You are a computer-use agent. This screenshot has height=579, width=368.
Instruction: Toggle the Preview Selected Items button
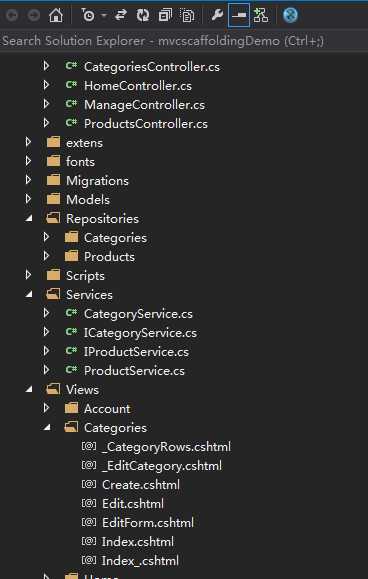[x=239, y=16]
